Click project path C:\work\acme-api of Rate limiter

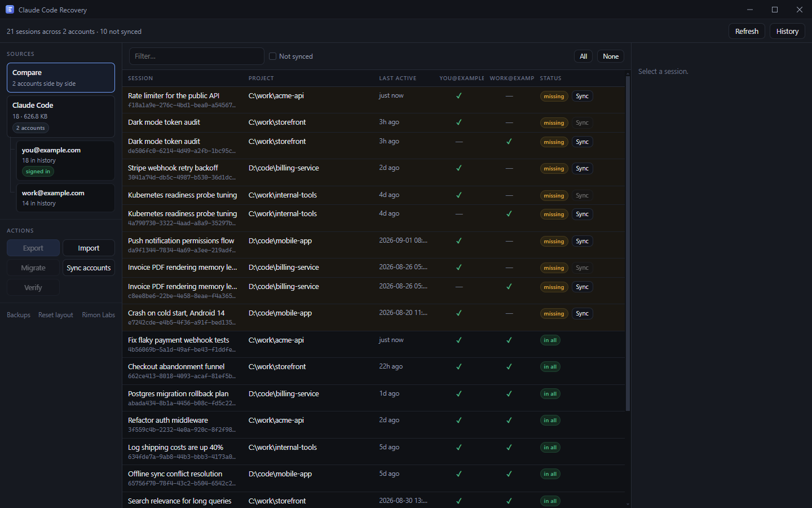pyautogui.click(x=276, y=96)
